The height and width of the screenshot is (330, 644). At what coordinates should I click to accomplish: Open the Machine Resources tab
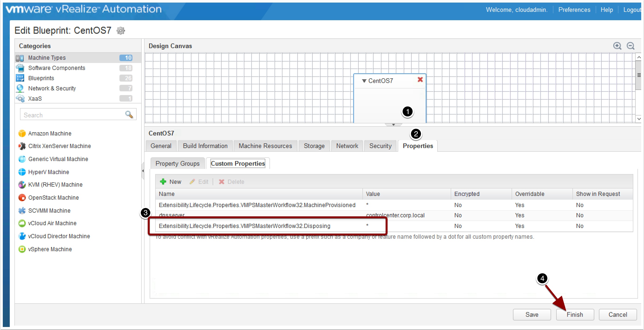click(x=265, y=146)
